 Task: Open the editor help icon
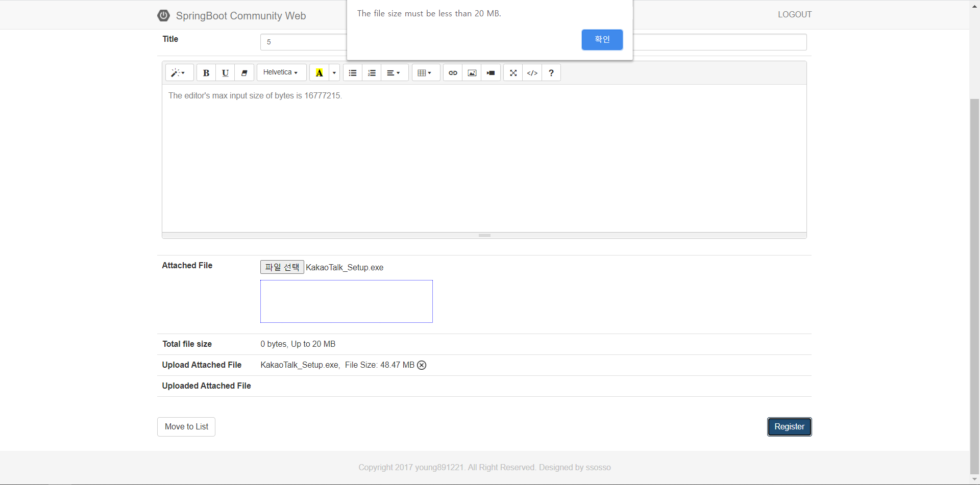point(551,73)
